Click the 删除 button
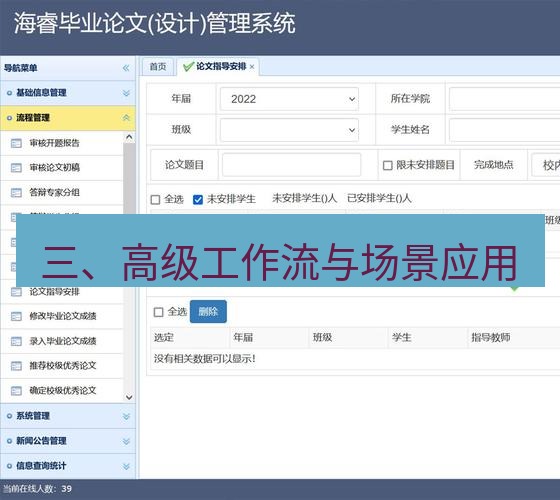The image size is (560, 500). [208, 311]
